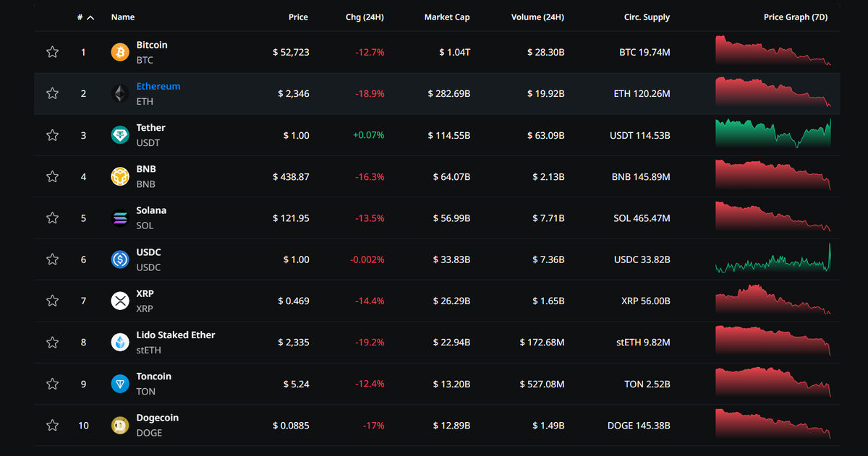Open the Lido Staked Ether link
This screenshot has width=868, height=456.
click(x=176, y=335)
